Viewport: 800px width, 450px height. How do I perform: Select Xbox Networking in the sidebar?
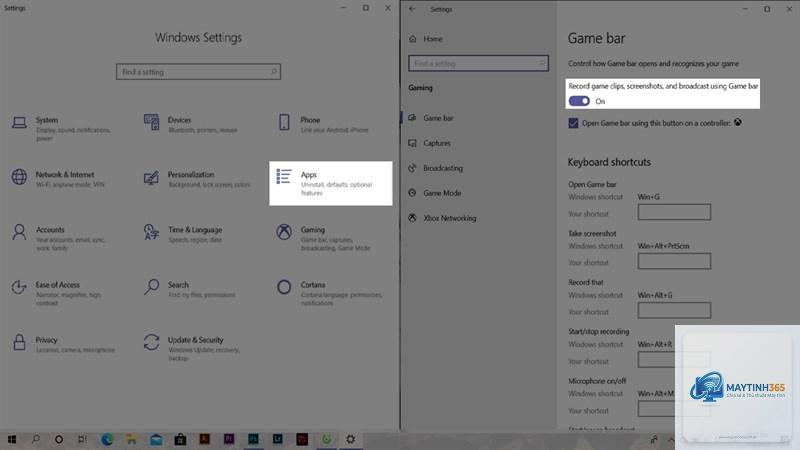tap(442, 218)
